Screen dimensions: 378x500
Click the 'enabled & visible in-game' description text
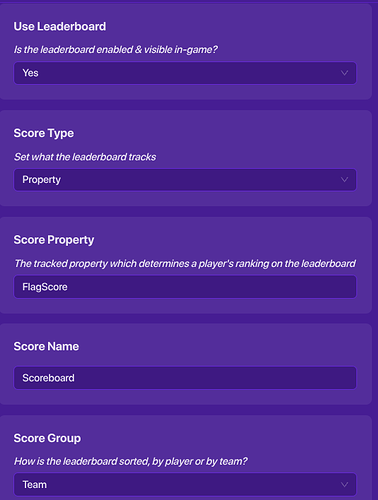point(116,50)
